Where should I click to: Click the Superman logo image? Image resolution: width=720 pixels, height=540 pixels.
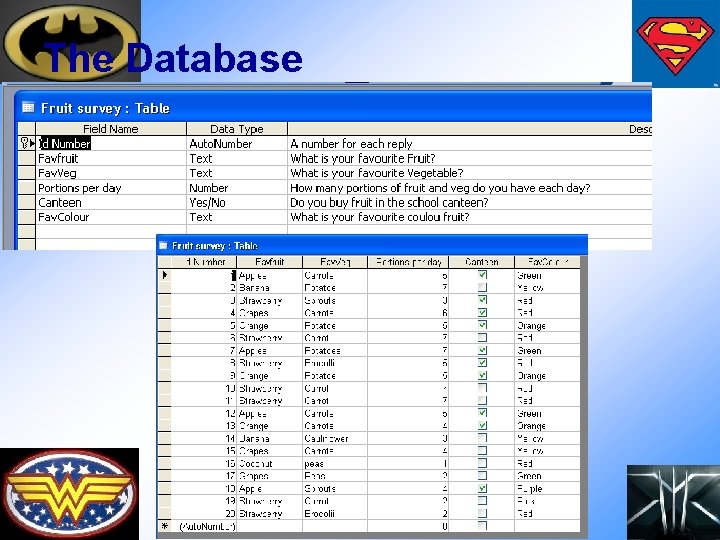tap(676, 44)
